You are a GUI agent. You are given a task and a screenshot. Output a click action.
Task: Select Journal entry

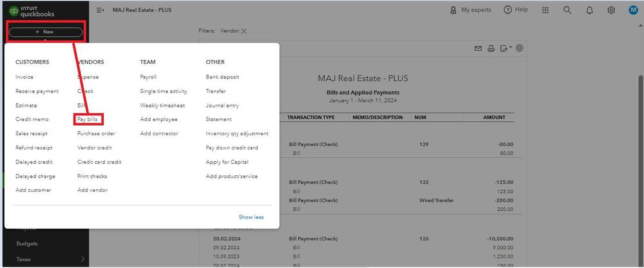tap(222, 106)
